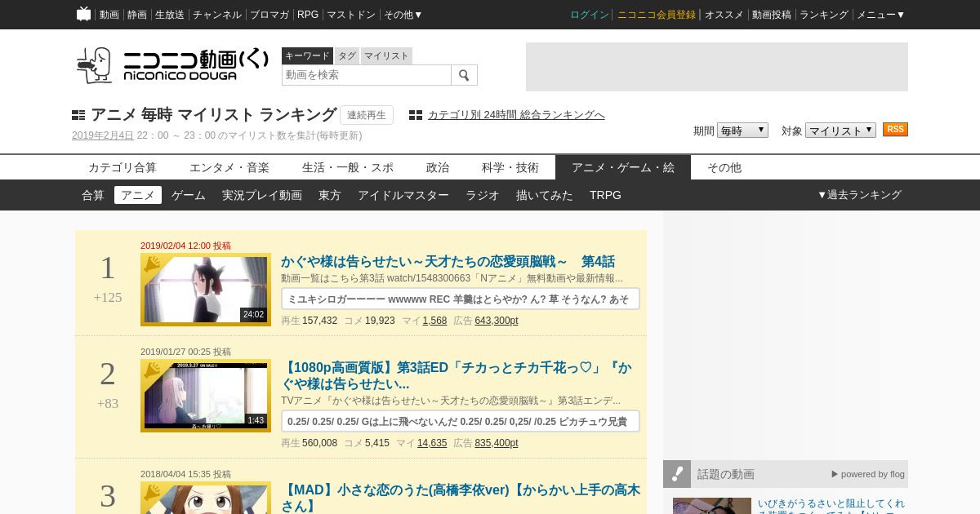980x514 pixels.
Task: Click the 643,300pt ad points link
Action: pyautogui.click(x=497, y=321)
